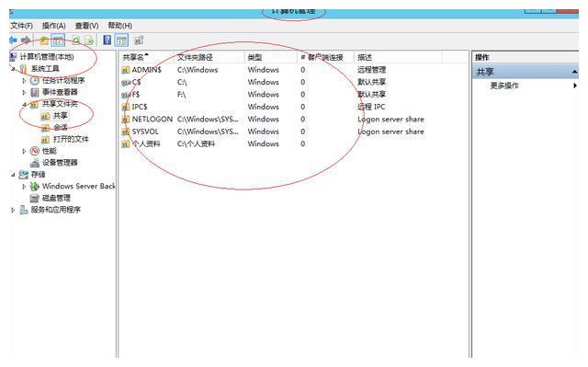588x367 pixels.
Task: Click the 会话 sessions icon
Action: pos(45,128)
